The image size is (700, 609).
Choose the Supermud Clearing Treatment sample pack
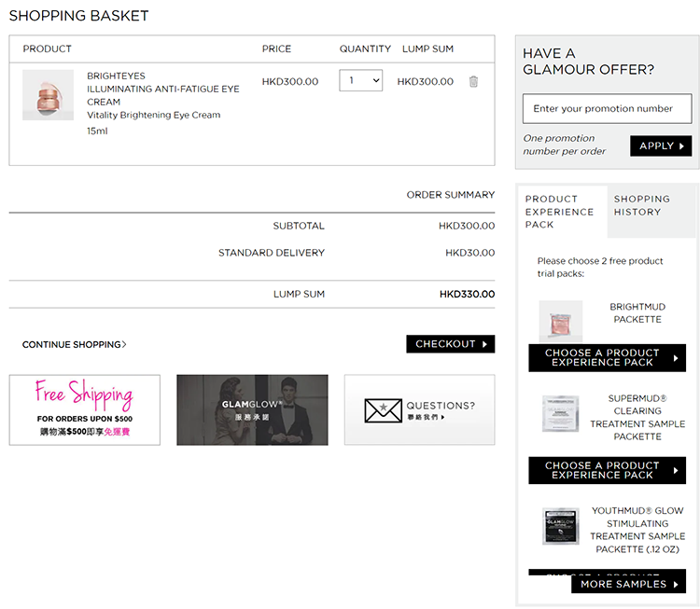pyautogui.click(x=608, y=470)
